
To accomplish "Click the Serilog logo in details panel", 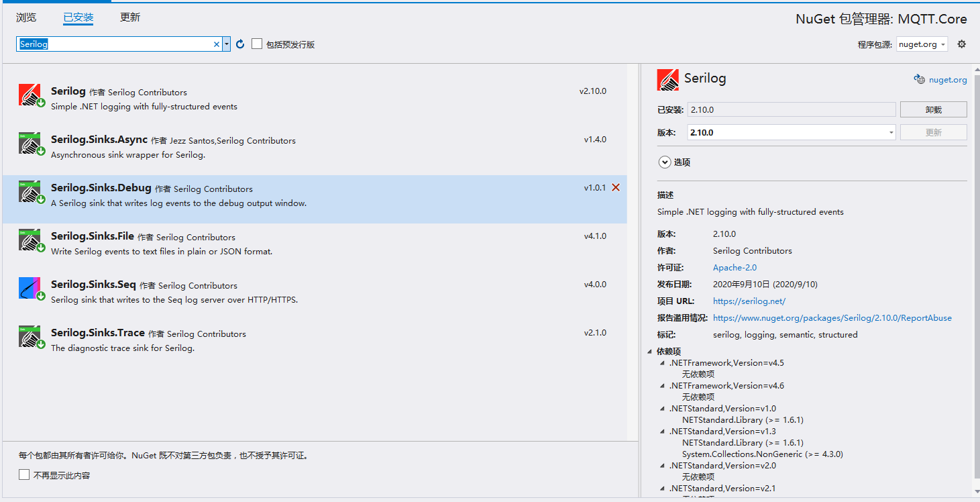I will pyautogui.click(x=668, y=80).
